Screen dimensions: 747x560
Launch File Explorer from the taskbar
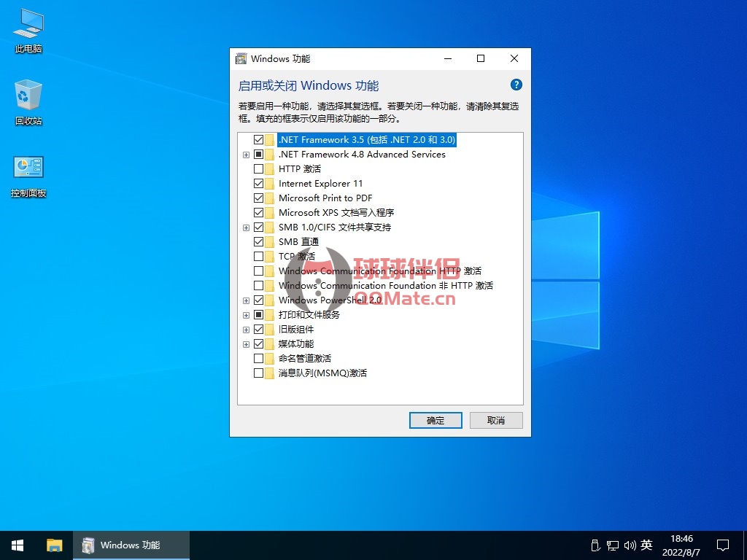[55, 545]
